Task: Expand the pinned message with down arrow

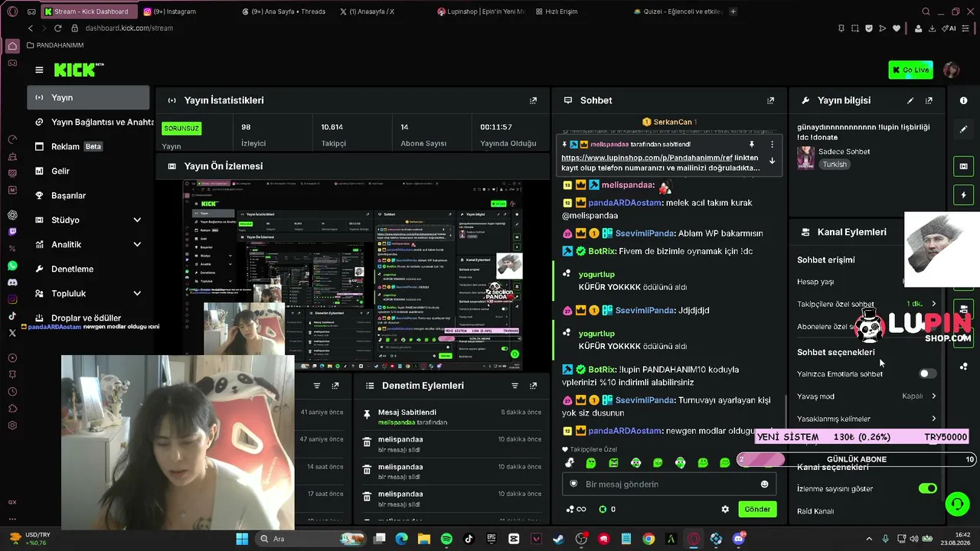Action: 772,161
